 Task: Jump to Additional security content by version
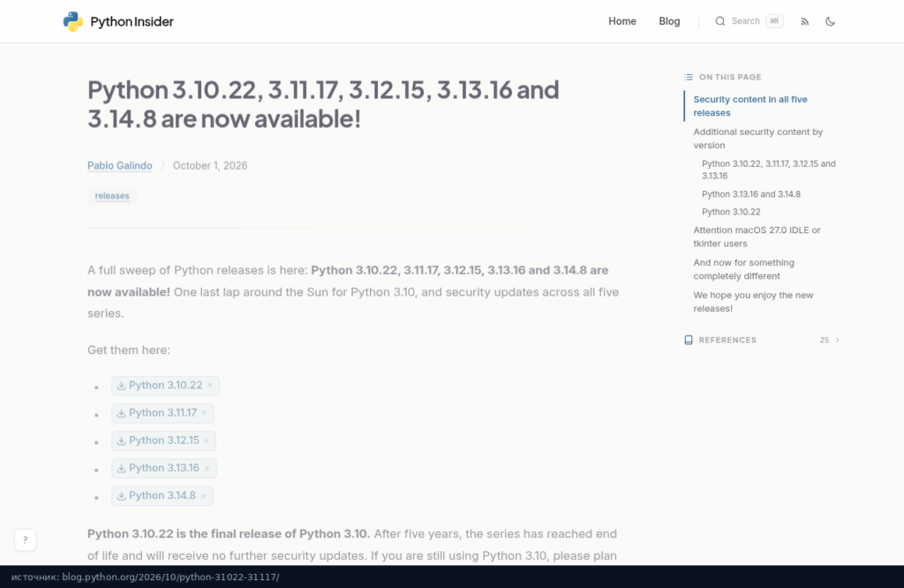757,139
